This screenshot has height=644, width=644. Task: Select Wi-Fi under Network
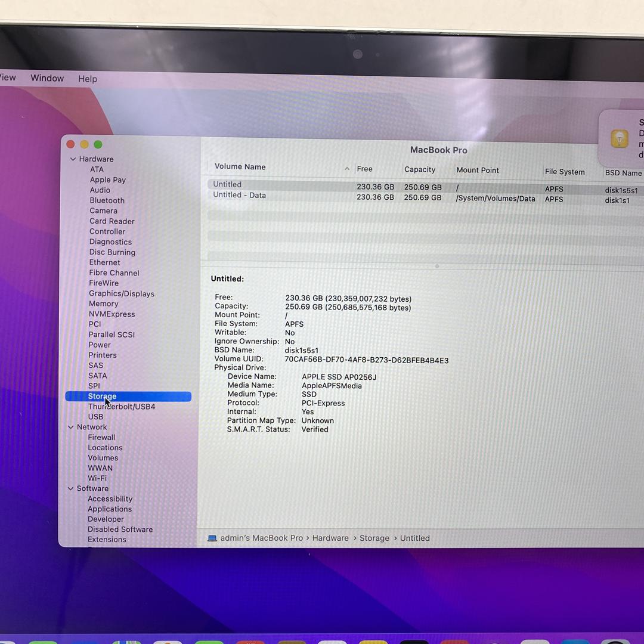pos(97,478)
